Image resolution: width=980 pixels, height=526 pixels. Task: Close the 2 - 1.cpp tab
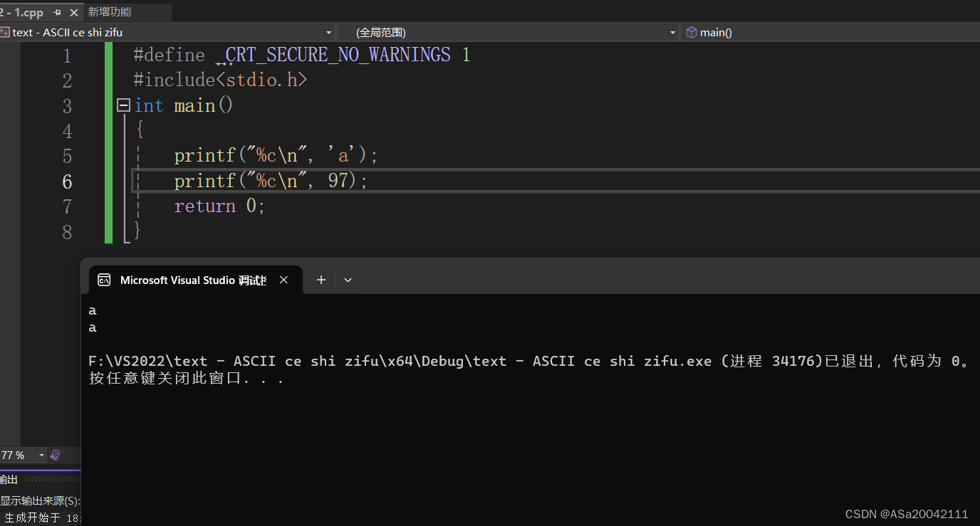(x=73, y=12)
